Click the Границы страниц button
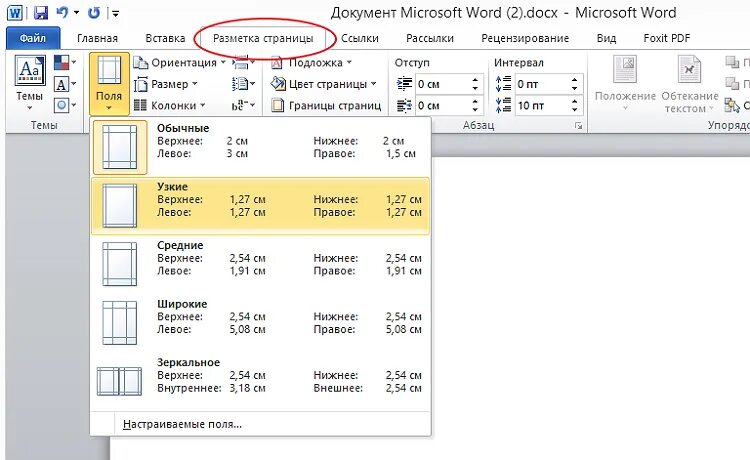This screenshot has height=460, width=750. (x=326, y=105)
